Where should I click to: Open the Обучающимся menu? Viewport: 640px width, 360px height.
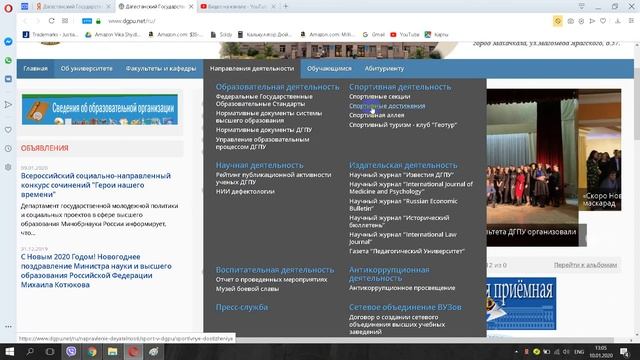tap(329, 69)
